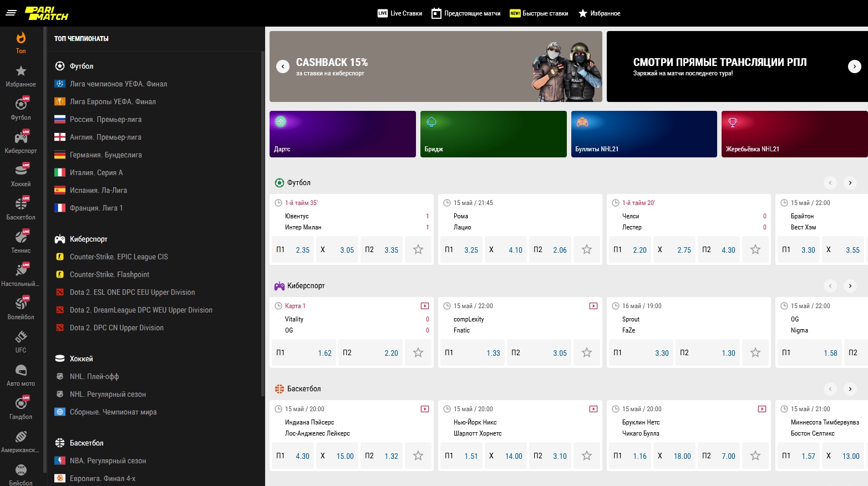The height and width of the screenshot is (486, 868).
Task: Select Киберспорт in the sidebar
Action: click(x=21, y=142)
